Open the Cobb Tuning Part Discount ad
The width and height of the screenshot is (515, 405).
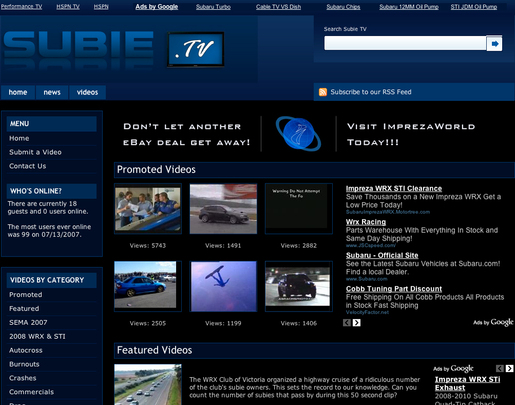point(394,289)
